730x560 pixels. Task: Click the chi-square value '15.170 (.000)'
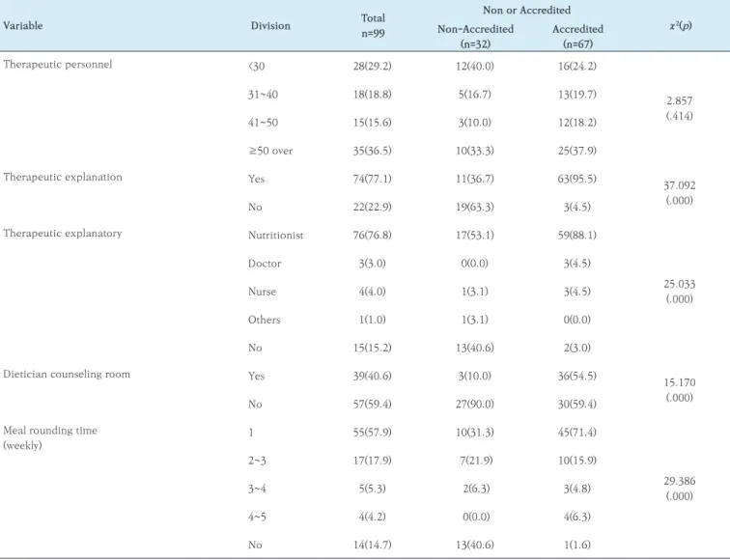pyautogui.click(x=680, y=390)
